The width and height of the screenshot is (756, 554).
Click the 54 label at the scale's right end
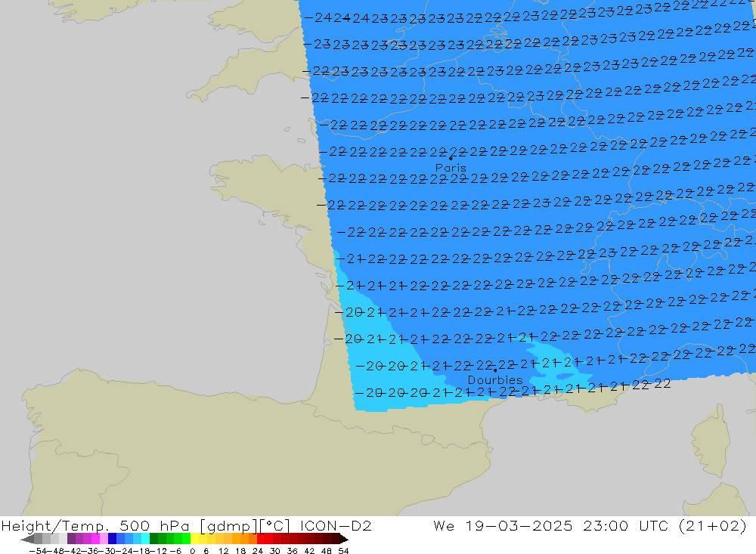click(343, 551)
